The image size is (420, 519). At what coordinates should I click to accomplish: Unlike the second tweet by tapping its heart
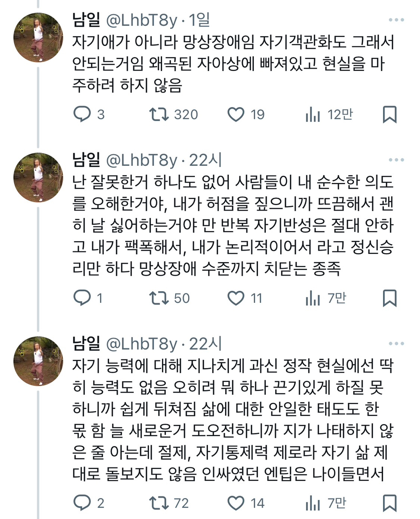point(236,299)
